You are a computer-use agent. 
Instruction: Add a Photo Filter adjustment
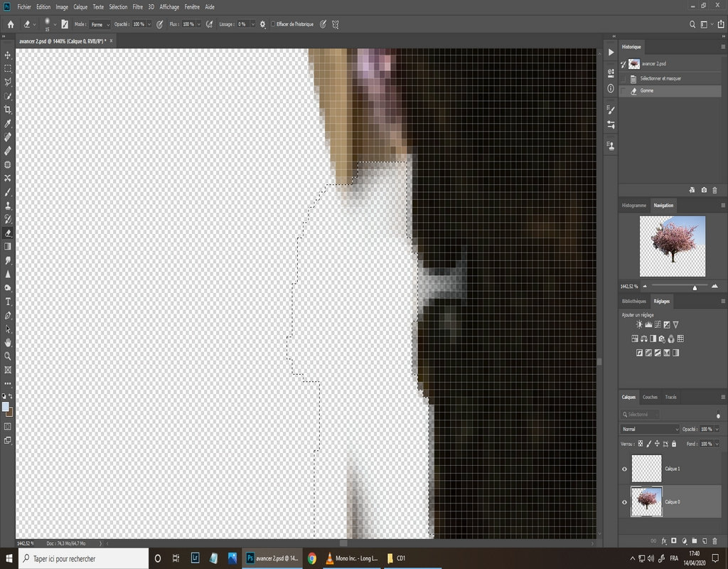(x=662, y=339)
